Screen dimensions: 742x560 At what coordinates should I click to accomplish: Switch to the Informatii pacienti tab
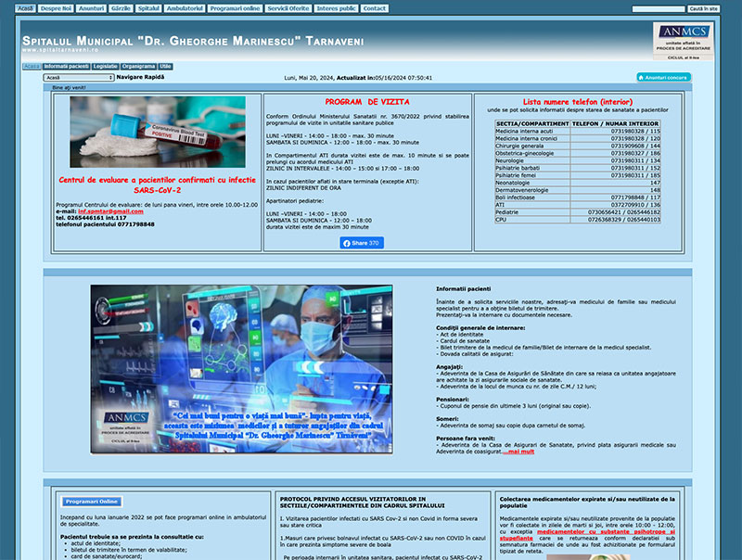66,67
